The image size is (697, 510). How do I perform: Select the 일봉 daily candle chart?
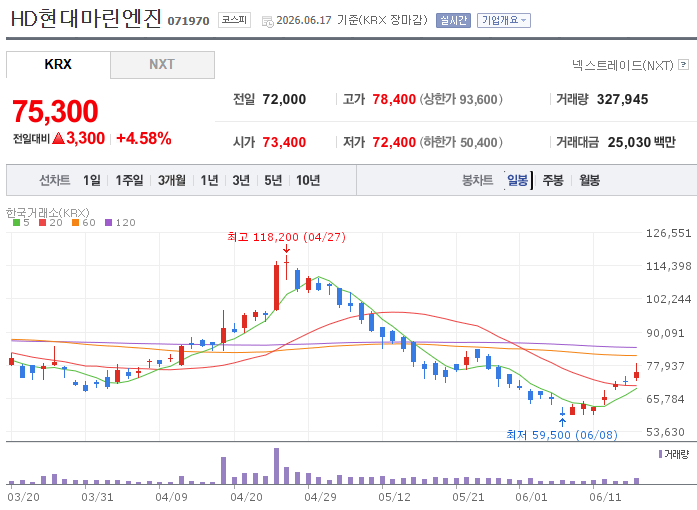(x=517, y=180)
